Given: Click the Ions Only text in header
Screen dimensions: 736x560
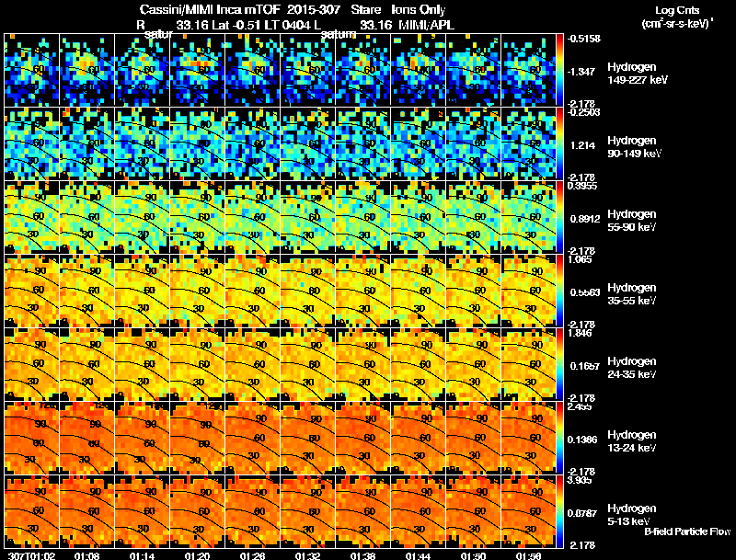Looking at the screenshot, I should point(418,9).
